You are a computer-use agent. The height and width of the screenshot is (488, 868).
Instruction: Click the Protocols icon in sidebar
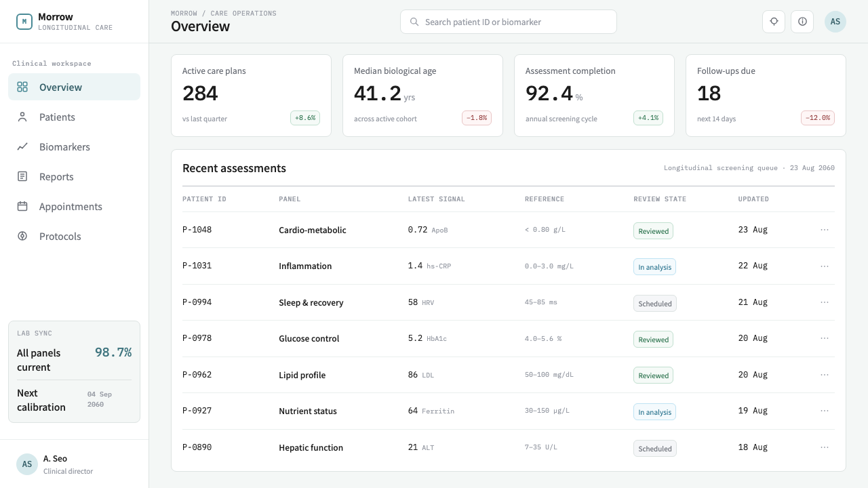(22, 236)
